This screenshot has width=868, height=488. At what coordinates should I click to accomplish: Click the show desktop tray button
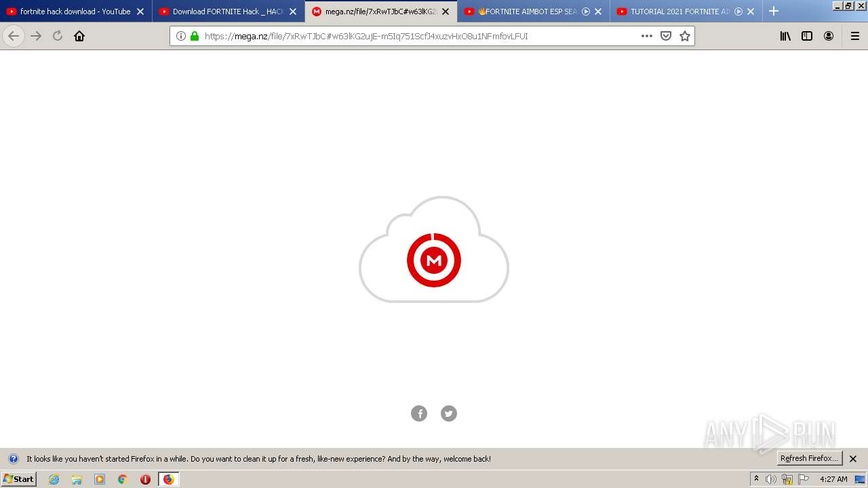860,479
